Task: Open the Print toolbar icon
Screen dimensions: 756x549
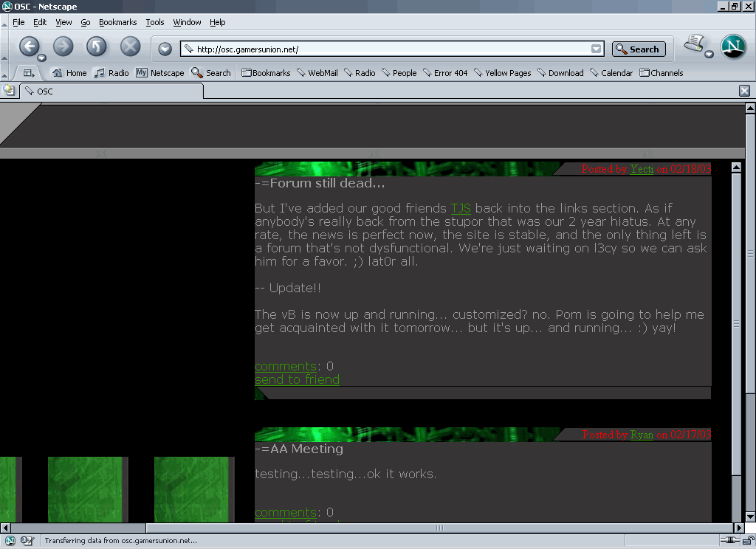Action: point(694,44)
